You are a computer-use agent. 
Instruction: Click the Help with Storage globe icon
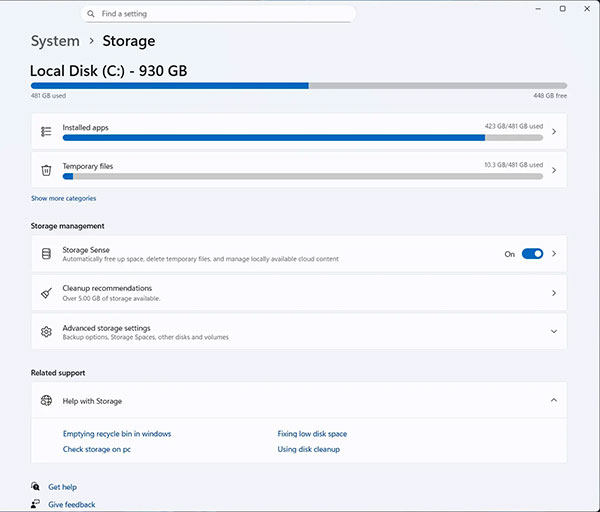pyautogui.click(x=46, y=401)
